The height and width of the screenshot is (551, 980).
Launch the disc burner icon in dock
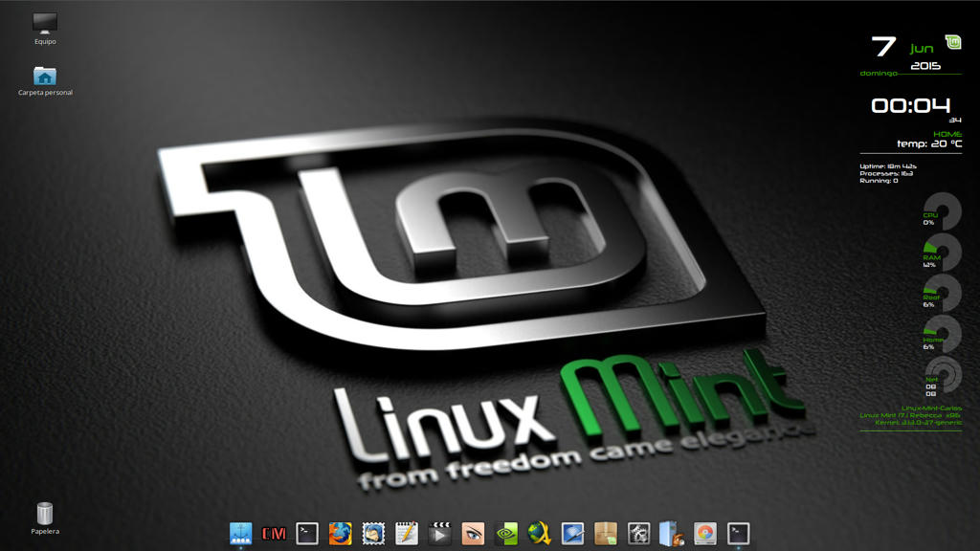click(x=705, y=534)
